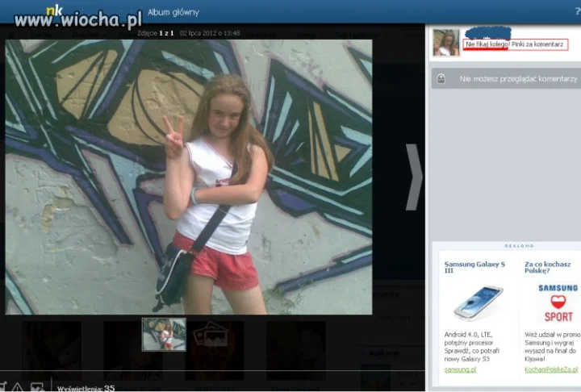Image resolution: width=581 pixels, height=392 pixels.
Task: Click the lock icon beside comments notice
Action: tap(441, 78)
